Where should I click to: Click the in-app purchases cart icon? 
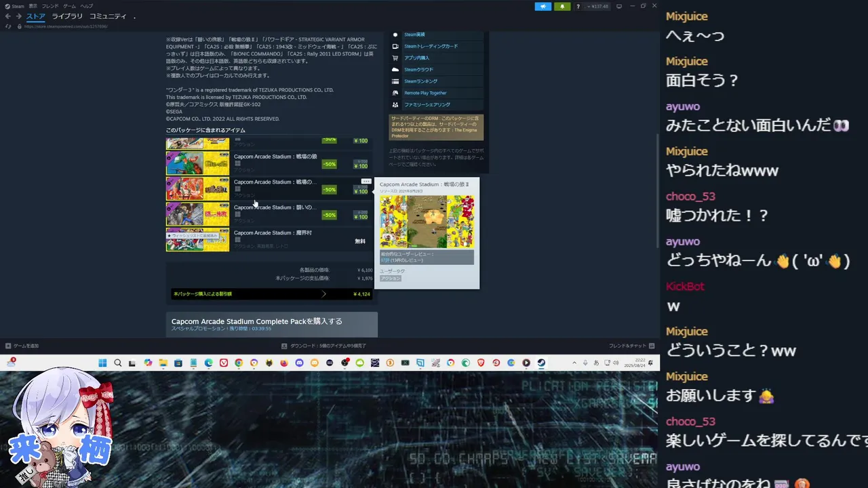395,58
